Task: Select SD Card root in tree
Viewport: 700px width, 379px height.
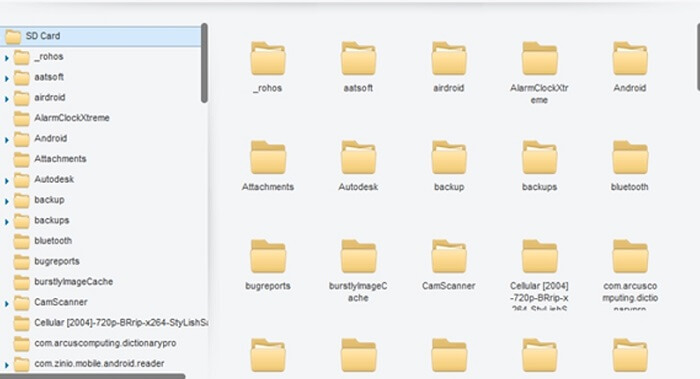Action: [101, 36]
